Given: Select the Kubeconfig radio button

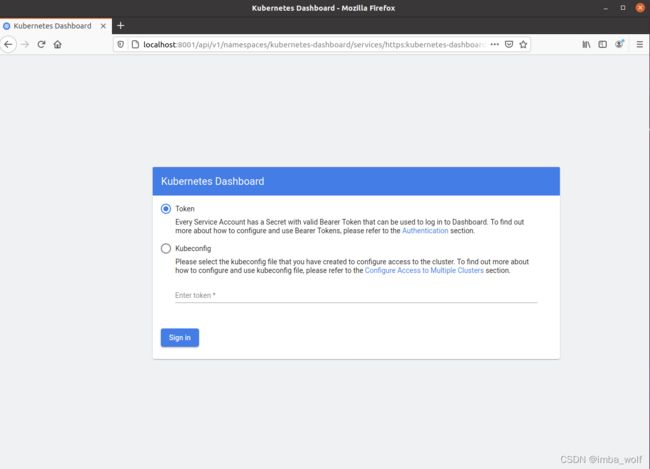Looking at the screenshot, I should pos(166,248).
